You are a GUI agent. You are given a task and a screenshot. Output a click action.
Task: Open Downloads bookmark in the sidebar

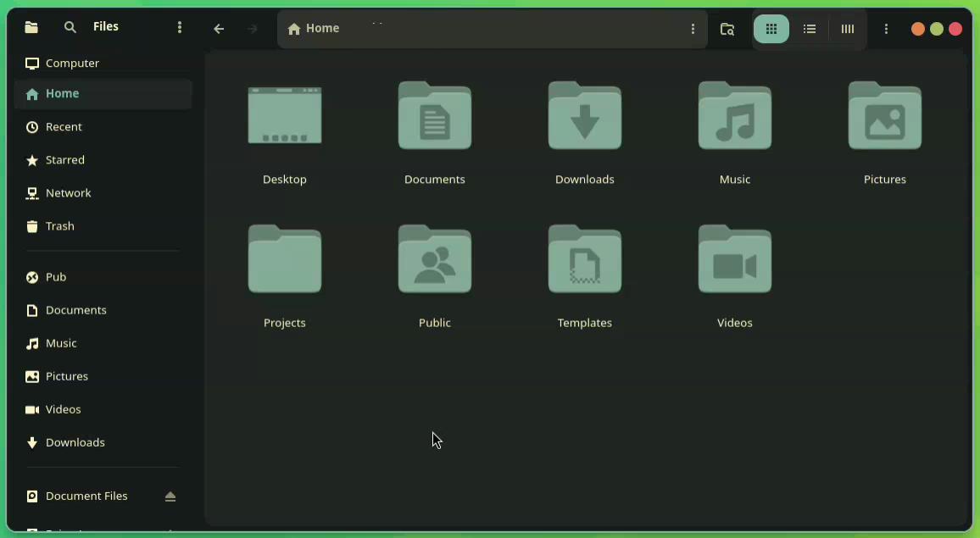tap(103, 442)
